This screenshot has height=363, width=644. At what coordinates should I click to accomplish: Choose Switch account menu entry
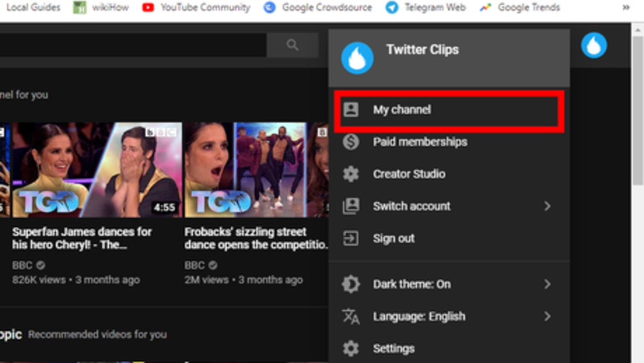pos(449,206)
